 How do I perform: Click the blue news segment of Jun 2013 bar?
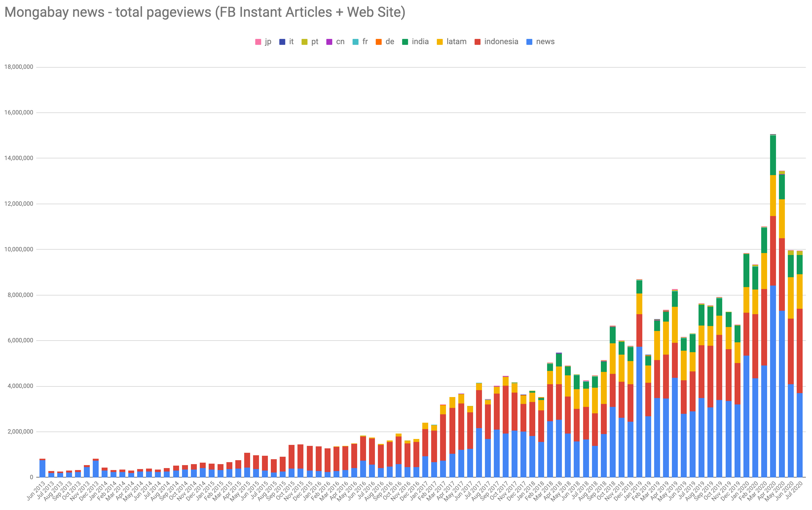42,469
